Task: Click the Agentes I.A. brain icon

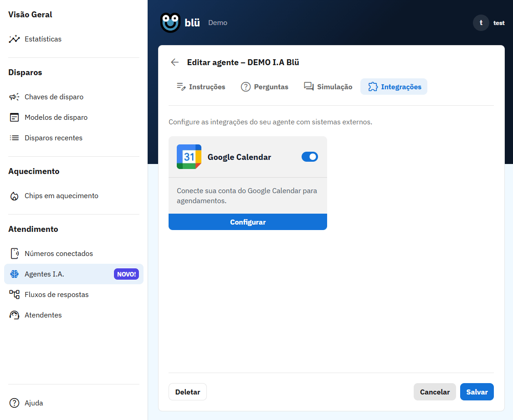Action: click(x=15, y=274)
